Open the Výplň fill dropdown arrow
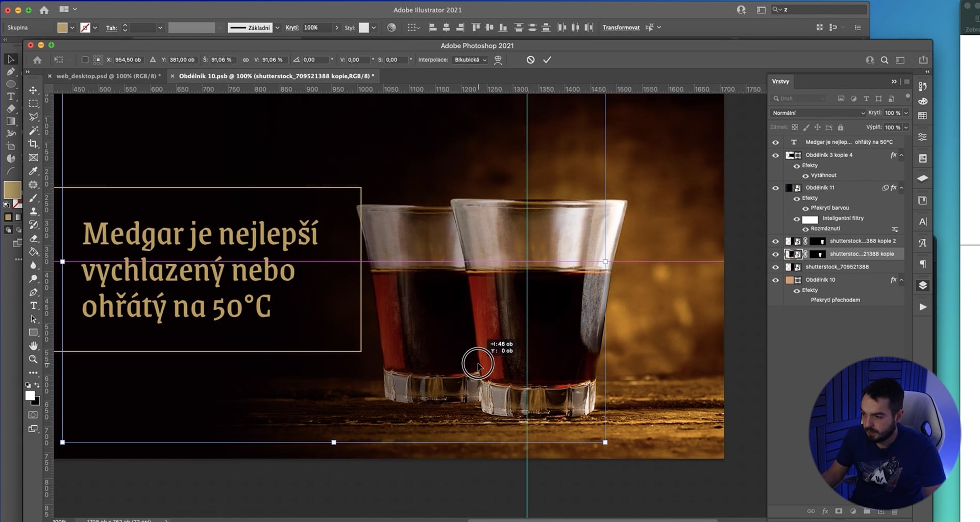This screenshot has height=522, width=980. (x=906, y=127)
